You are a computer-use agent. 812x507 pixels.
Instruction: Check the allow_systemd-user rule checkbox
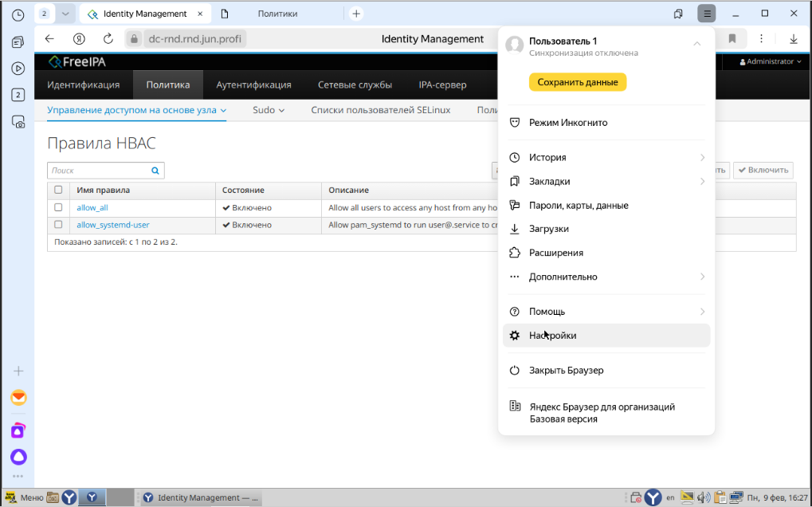[x=58, y=225]
